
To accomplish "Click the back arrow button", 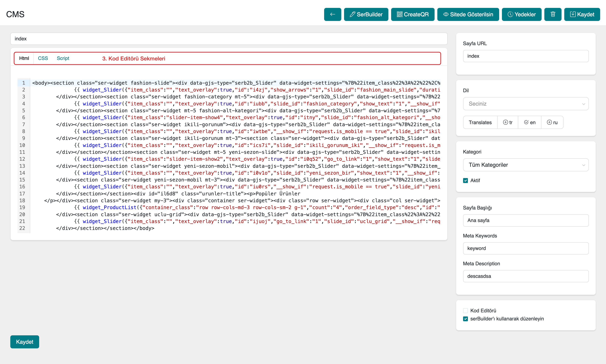I will 332,14.
